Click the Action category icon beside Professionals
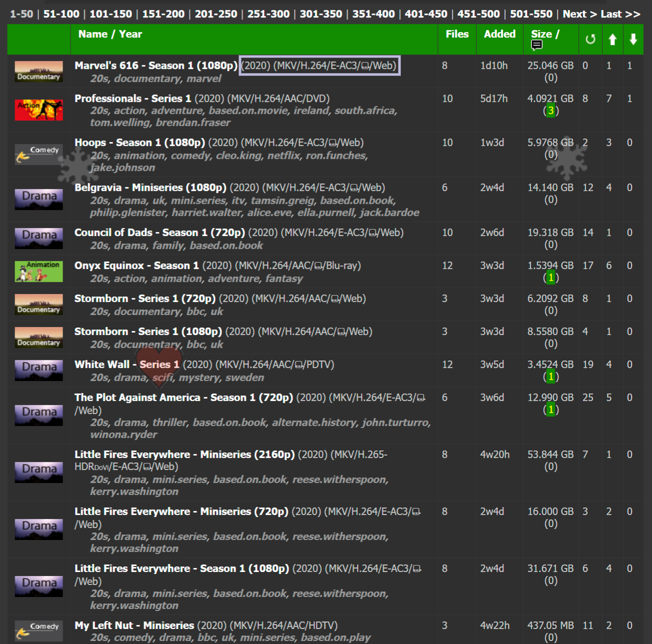The image size is (652, 644). click(x=38, y=110)
